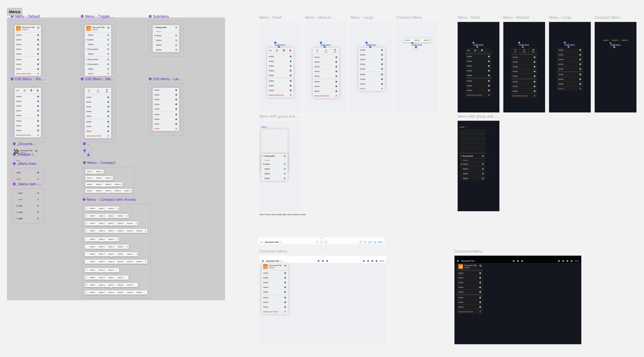Image resolution: width=644 pixels, height=357 pixels.
Task: Click the Menus section label at top left
Action: point(15,12)
